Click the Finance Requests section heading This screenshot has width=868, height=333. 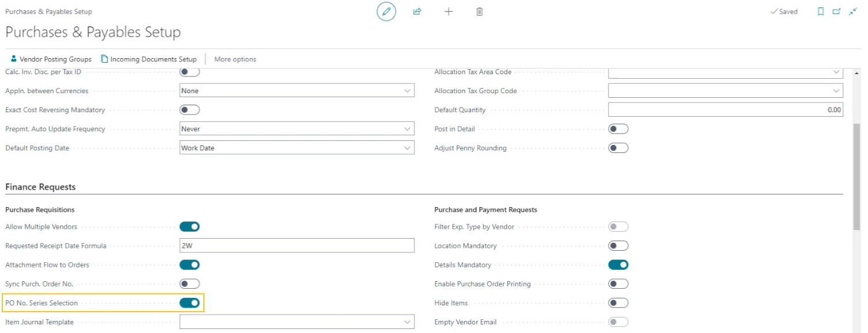click(x=40, y=187)
